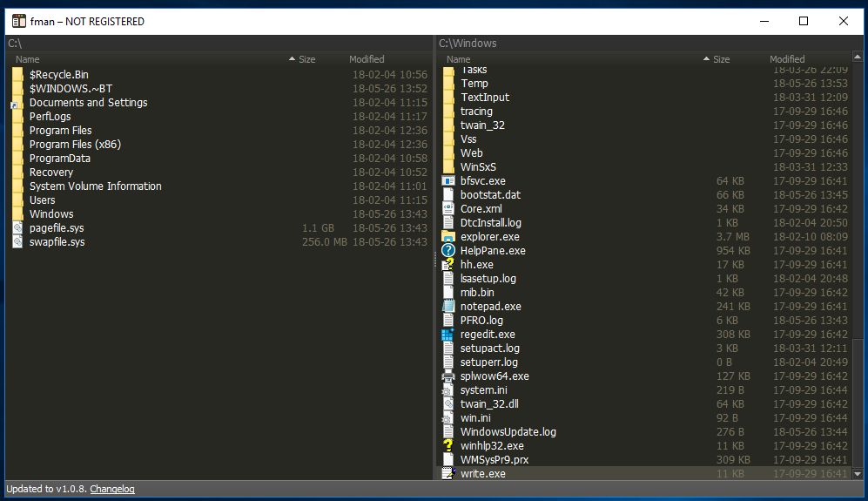Select the Windows folder in left pane
868x501 pixels.
219,214
